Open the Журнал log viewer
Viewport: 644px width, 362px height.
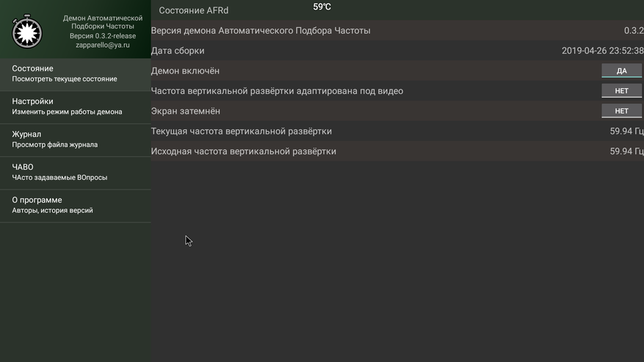(x=76, y=140)
